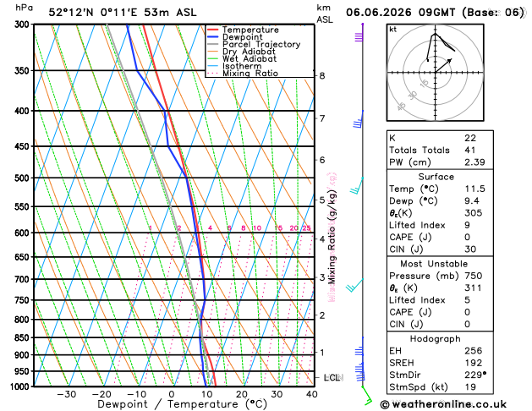This screenshot has height=411, width=532.
Task: Click the cyan wind barb near 500 hPa
Action: (357, 185)
